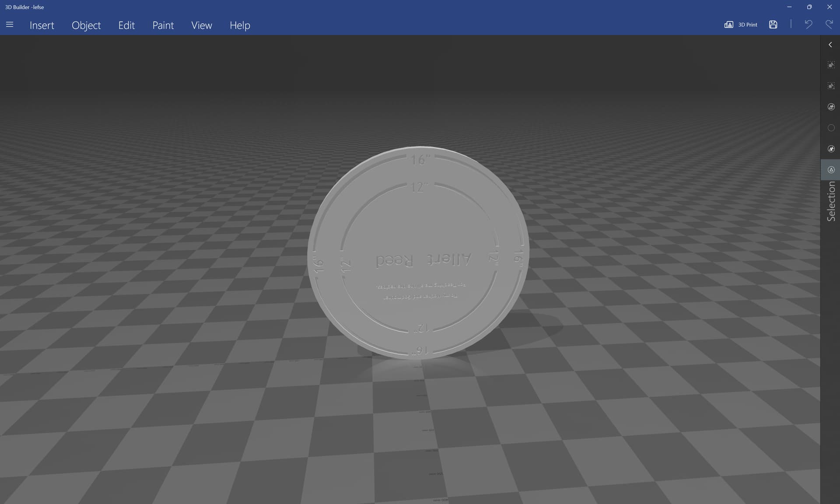Open the Help menu
The image size is (840, 504).
[x=240, y=25]
